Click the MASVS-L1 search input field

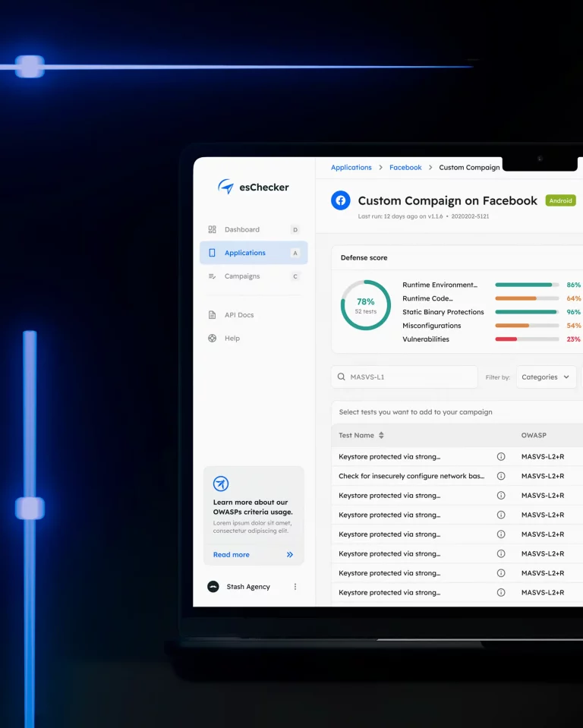tap(410, 377)
